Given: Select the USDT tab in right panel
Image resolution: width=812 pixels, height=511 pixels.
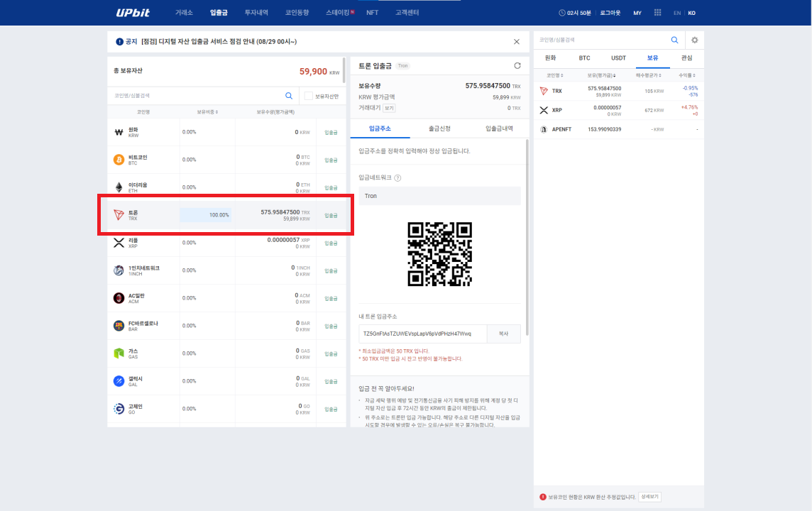Looking at the screenshot, I should [618, 58].
